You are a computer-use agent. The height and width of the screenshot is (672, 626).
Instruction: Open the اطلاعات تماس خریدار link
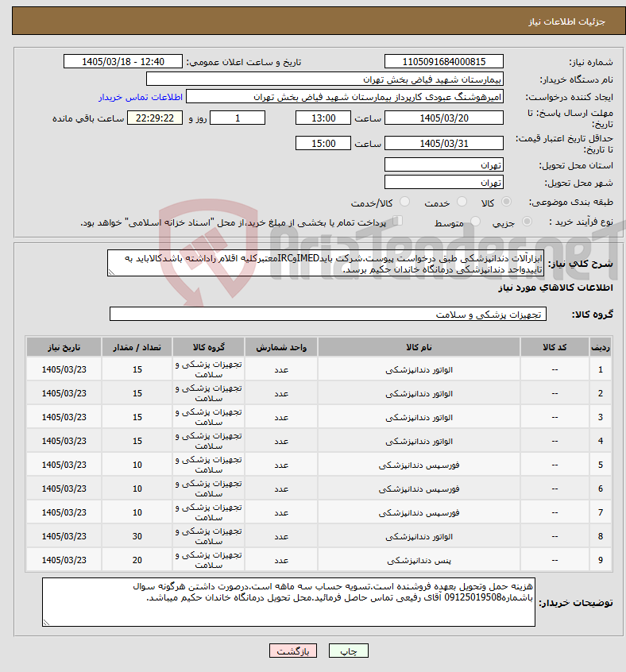click(141, 97)
